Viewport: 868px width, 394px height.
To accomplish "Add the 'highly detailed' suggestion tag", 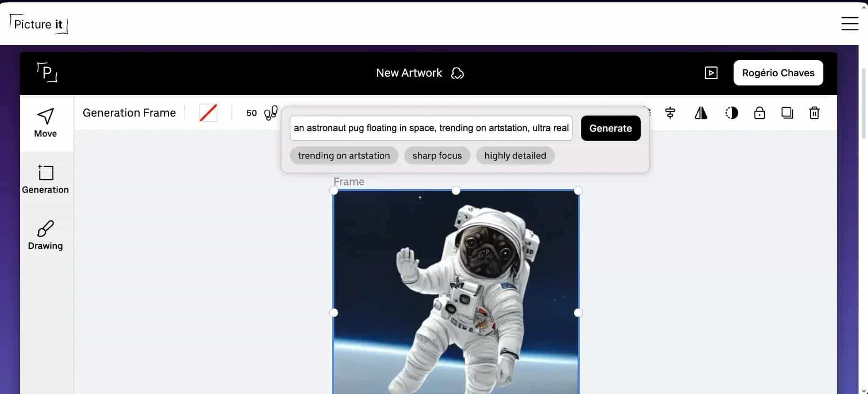I will click(515, 155).
